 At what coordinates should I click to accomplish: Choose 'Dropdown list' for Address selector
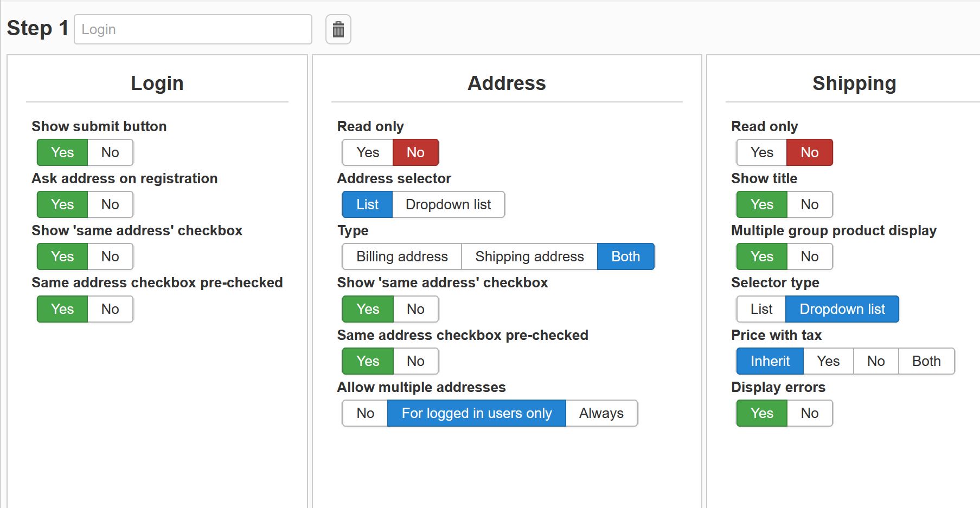448,204
